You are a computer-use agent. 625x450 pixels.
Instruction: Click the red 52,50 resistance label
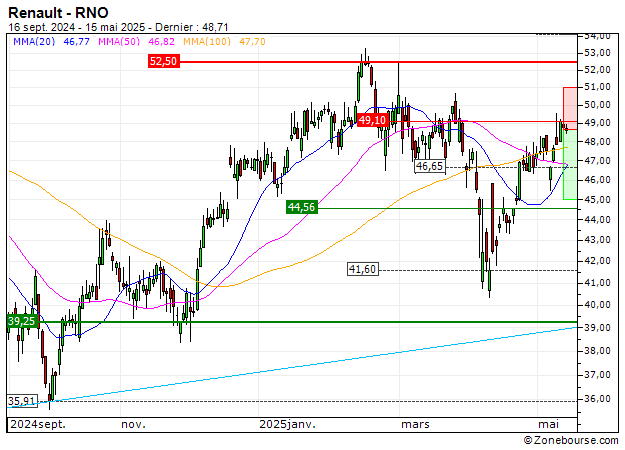[162, 61]
